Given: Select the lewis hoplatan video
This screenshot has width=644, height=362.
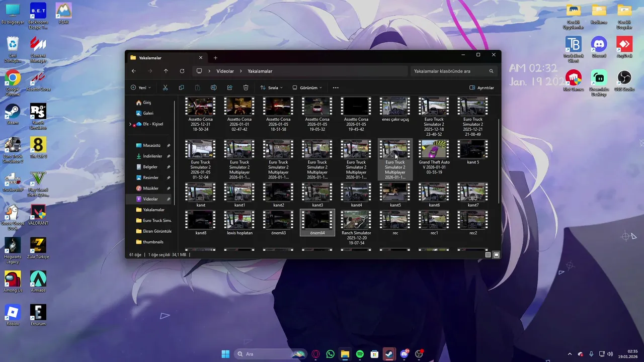Looking at the screenshot, I should 240,223.
